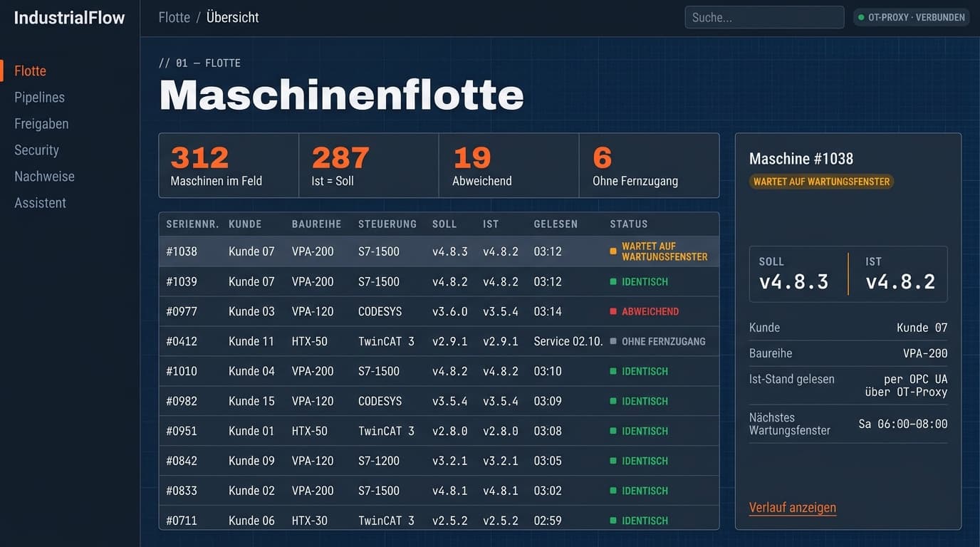The image size is (980, 547).
Task: Select machine row #1010
Action: tap(439, 371)
